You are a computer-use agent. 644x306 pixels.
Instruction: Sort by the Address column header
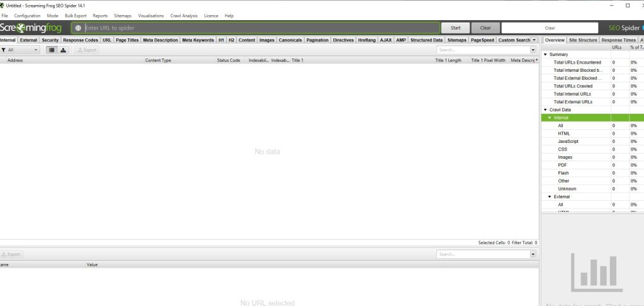(74, 60)
